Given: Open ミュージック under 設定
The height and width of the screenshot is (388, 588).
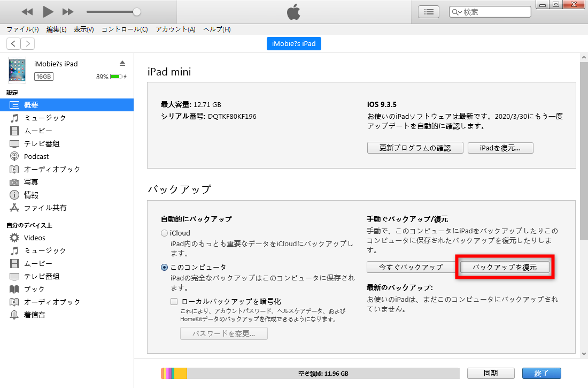Looking at the screenshot, I should pyautogui.click(x=67, y=118).
